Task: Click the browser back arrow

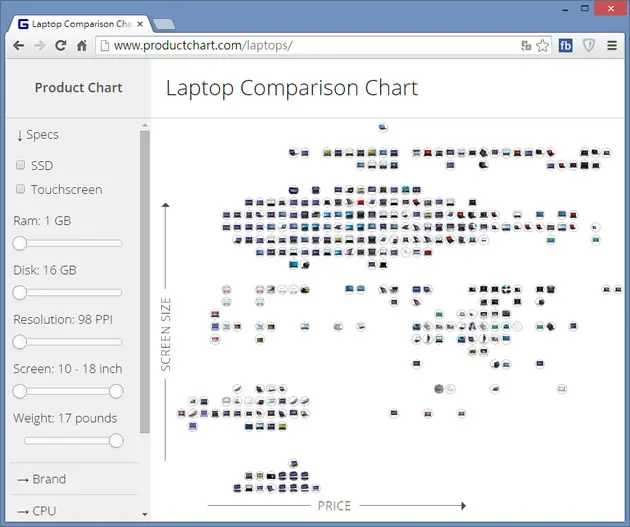Action: coord(18,46)
